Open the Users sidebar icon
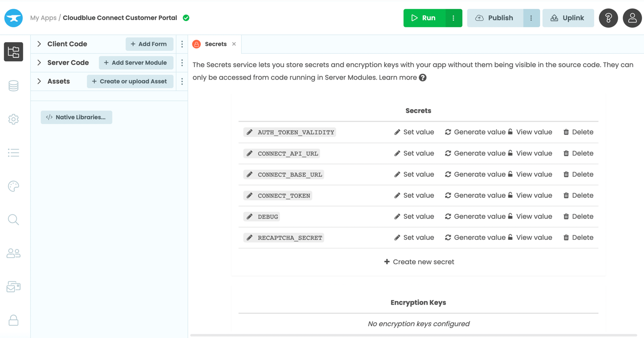Viewport: 644px width, 338px height. point(13,253)
